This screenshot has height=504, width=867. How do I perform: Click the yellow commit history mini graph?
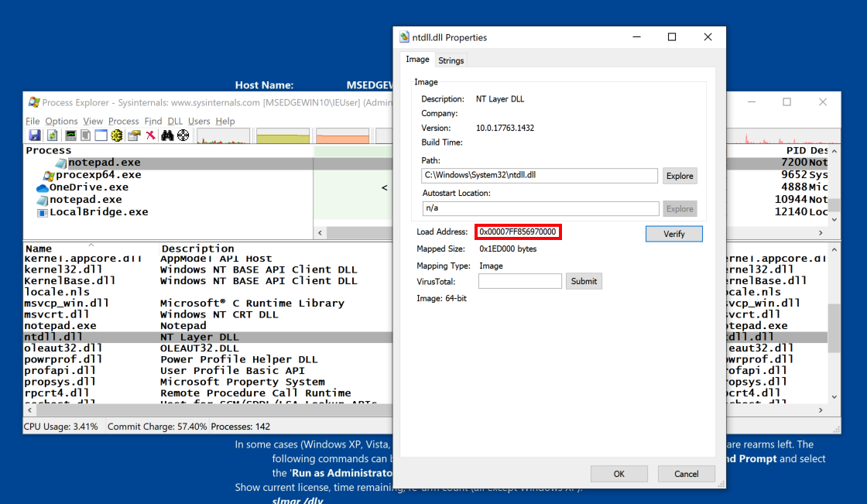[x=283, y=135]
